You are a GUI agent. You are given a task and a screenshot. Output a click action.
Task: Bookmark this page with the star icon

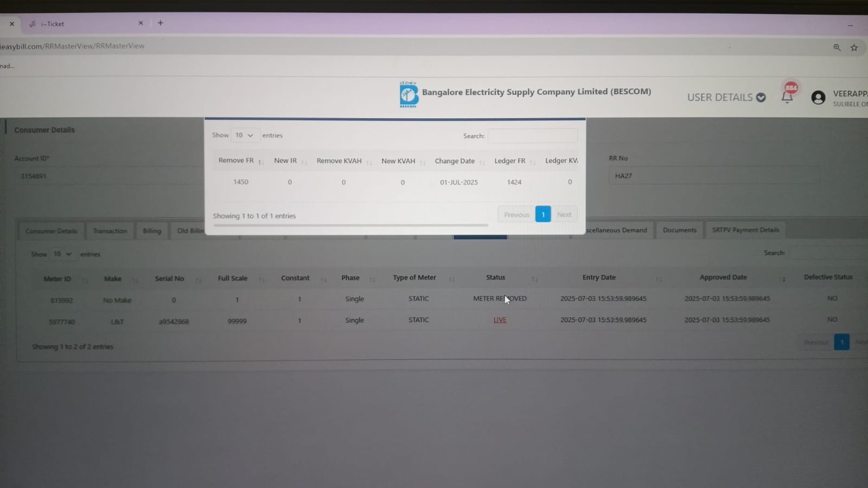[x=854, y=48]
